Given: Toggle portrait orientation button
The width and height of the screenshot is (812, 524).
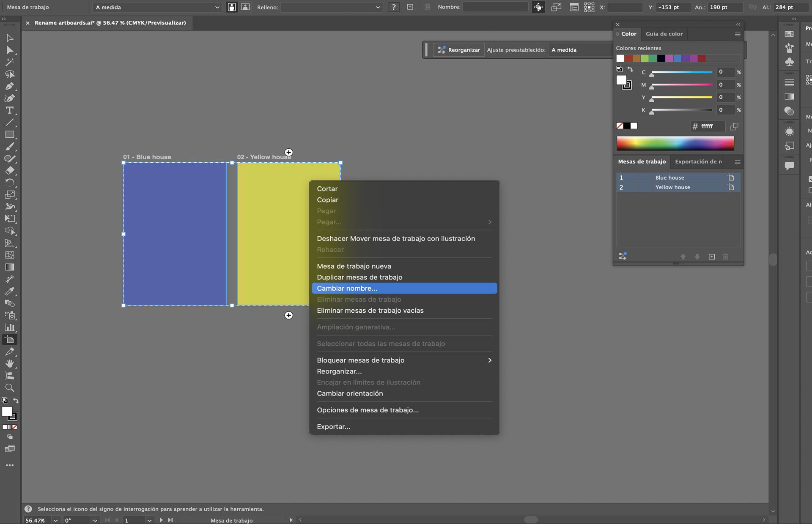Looking at the screenshot, I should point(232,7).
